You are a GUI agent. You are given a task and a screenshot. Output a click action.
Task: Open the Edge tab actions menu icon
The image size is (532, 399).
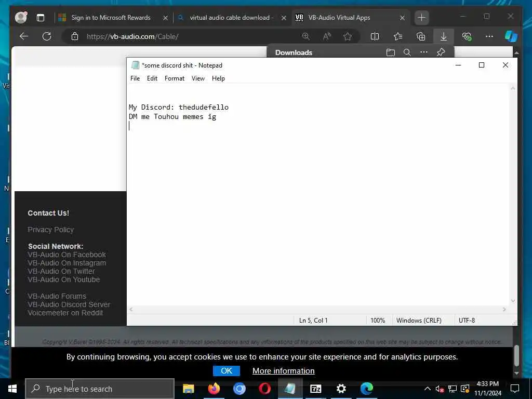tap(41, 18)
